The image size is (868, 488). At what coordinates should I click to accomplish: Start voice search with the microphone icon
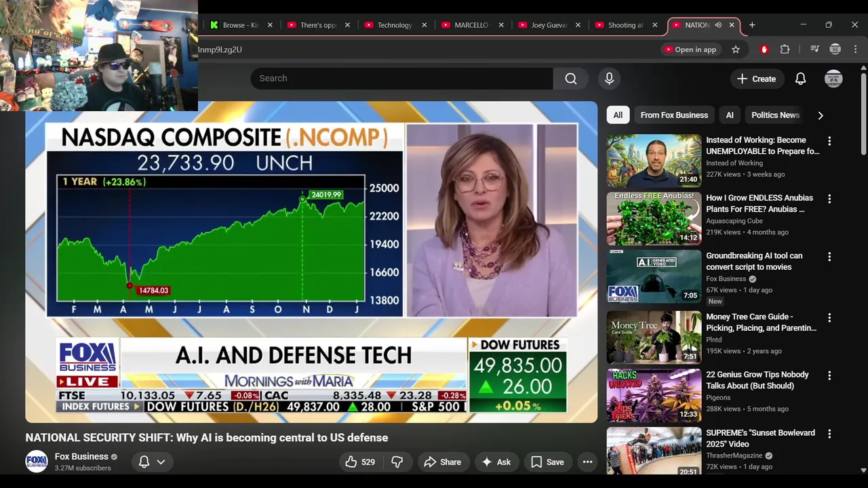pyautogui.click(x=609, y=79)
